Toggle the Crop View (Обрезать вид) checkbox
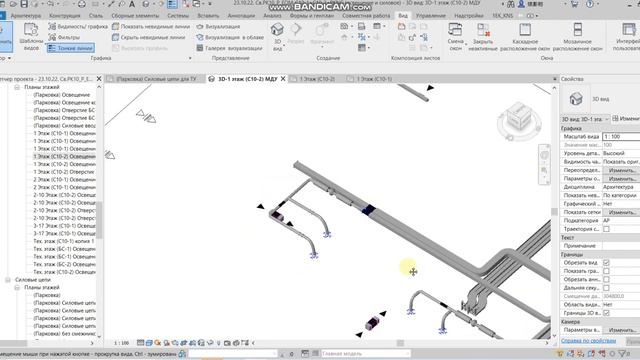 click(x=606, y=262)
